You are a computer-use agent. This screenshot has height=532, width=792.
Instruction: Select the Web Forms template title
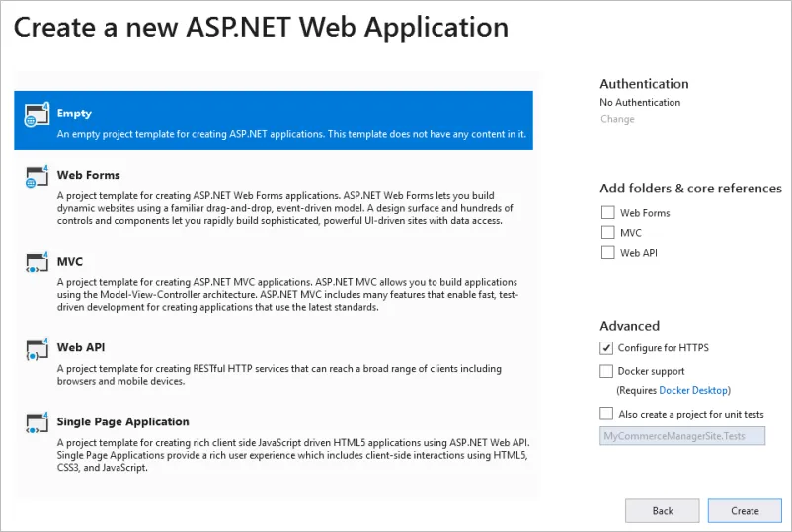(89, 175)
